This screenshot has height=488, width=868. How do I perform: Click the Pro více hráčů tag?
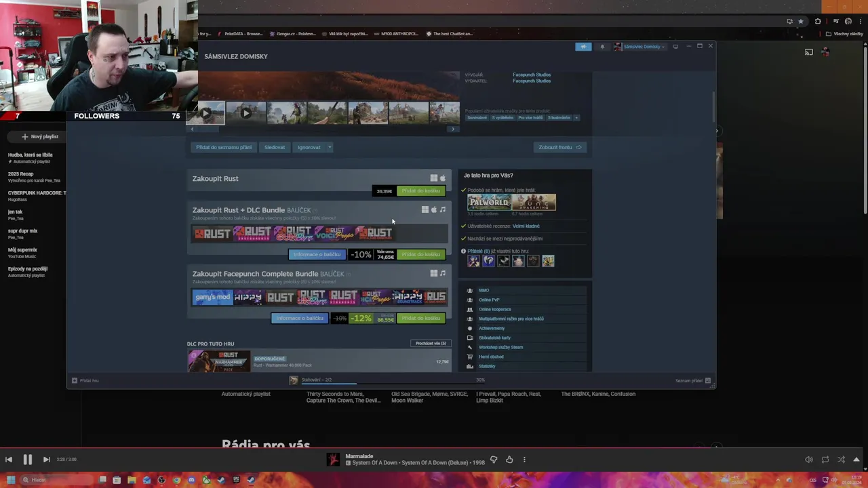pos(530,118)
